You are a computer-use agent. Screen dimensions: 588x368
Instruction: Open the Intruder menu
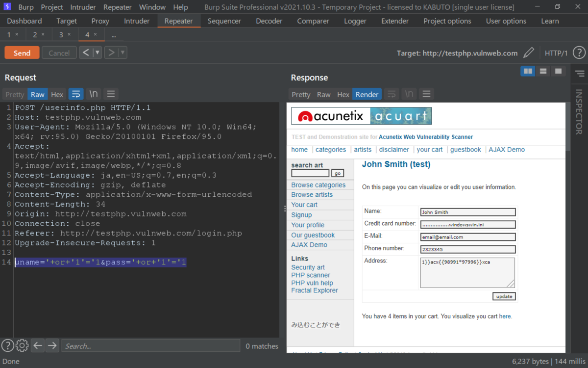(x=83, y=7)
